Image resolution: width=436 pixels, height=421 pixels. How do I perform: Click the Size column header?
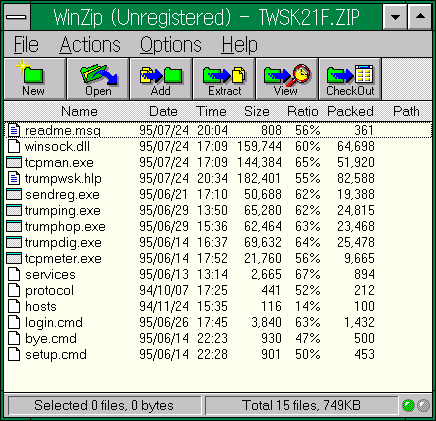point(257,111)
